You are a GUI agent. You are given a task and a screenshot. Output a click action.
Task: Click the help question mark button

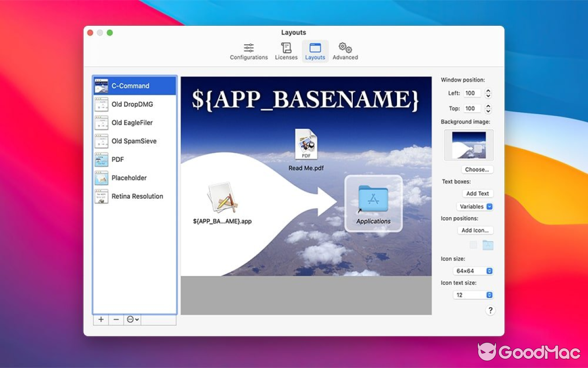tap(490, 310)
